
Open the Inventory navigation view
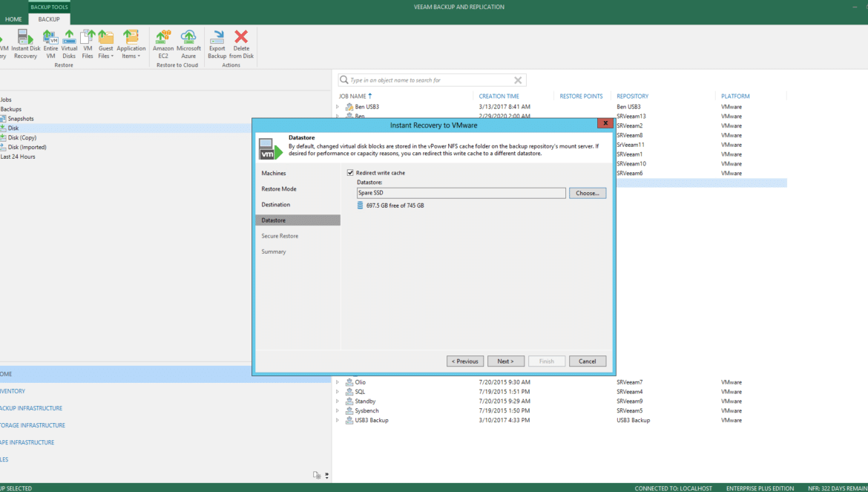13,391
